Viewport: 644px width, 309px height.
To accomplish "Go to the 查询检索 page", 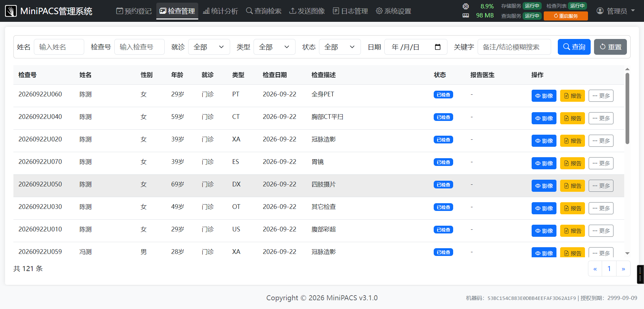I will tap(264, 11).
